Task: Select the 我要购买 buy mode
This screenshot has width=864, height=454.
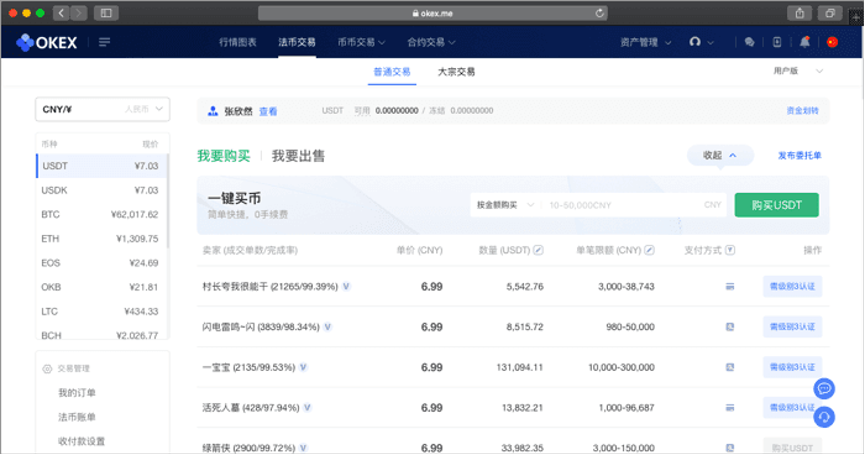Action: (223, 156)
